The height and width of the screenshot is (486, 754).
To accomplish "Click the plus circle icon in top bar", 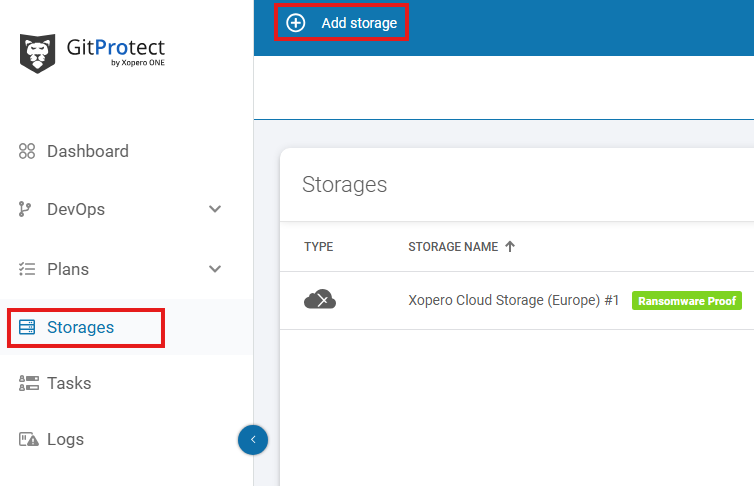I will [x=296, y=22].
